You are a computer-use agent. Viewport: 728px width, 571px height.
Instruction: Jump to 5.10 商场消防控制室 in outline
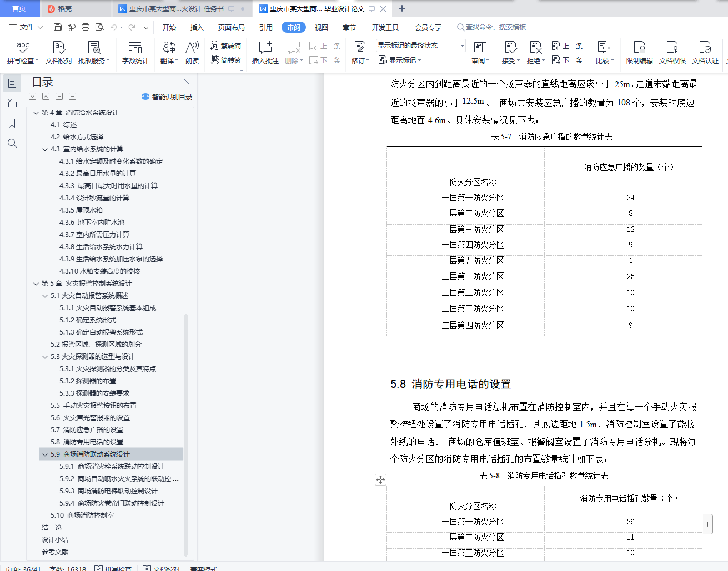point(82,516)
